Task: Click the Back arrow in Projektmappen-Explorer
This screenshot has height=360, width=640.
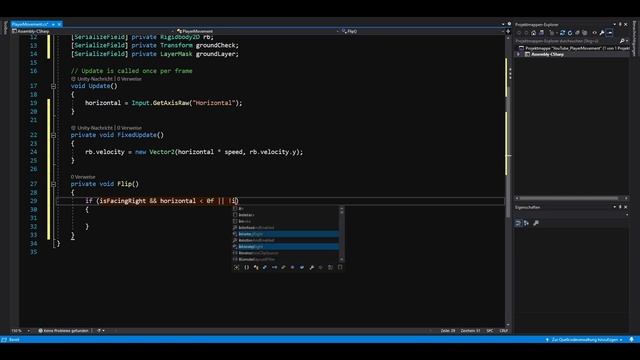Action: click(519, 33)
